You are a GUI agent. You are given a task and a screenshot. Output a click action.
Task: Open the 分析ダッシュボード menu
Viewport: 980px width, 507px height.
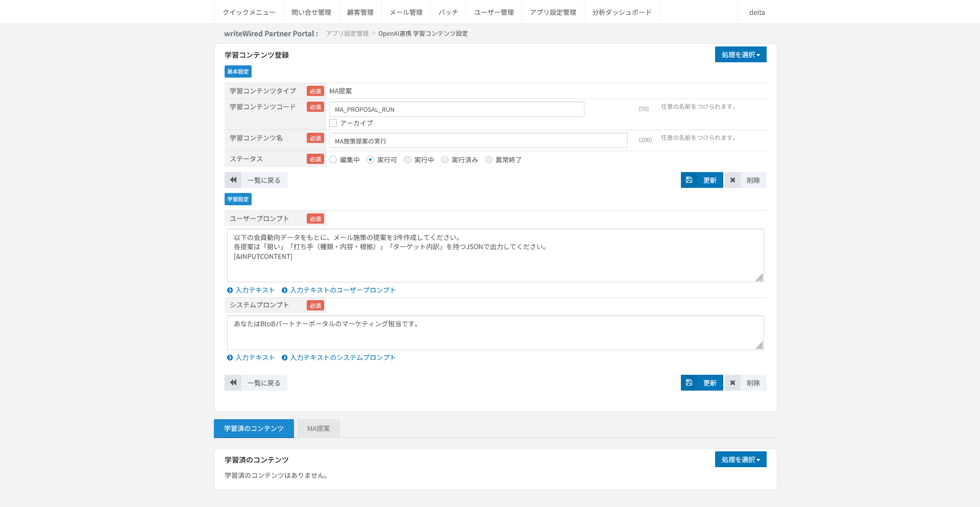pos(622,12)
